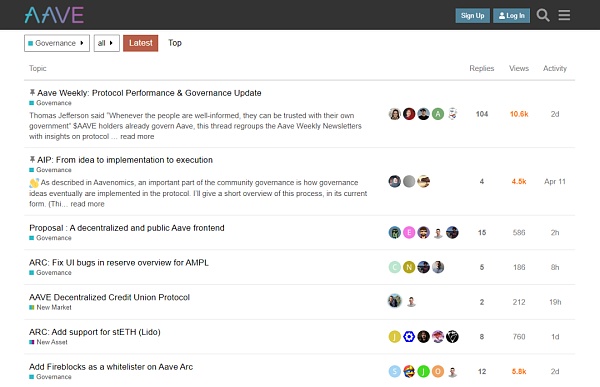Click orange 'O' avatar on Fireblocks row
Screen dimensions: 600x387
(x=438, y=371)
